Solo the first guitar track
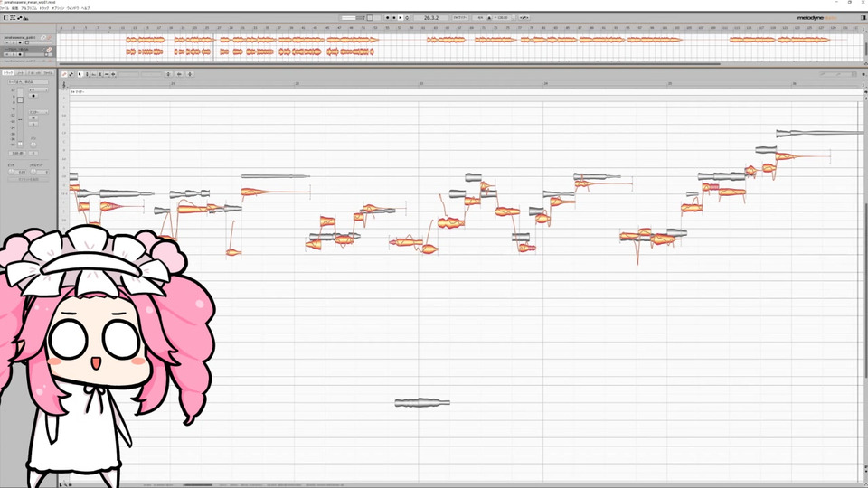868x488 pixels. [14, 42]
